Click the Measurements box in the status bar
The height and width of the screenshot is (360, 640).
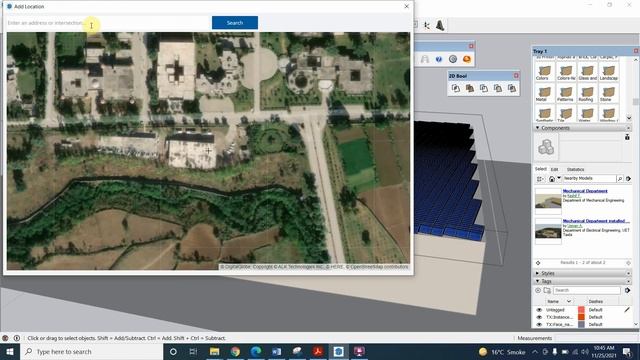point(597,338)
